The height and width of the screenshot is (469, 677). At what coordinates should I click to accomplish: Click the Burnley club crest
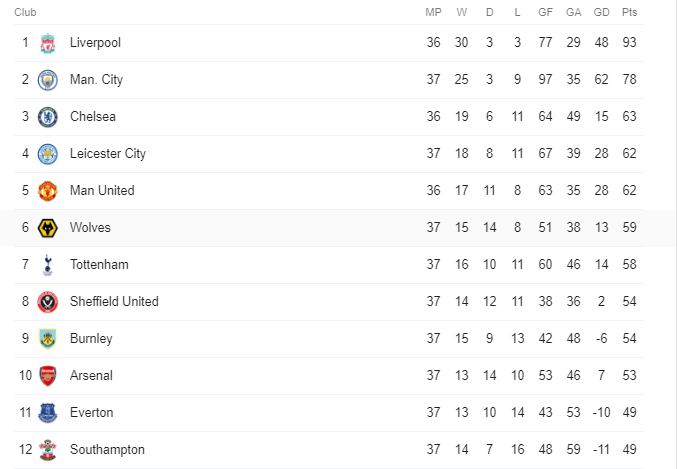47,339
